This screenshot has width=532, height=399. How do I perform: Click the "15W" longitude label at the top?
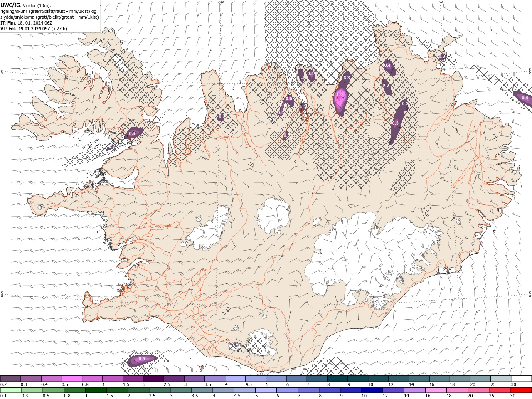click(x=440, y=2)
